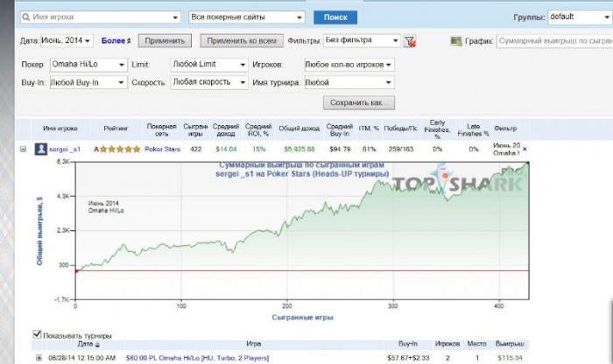The height and width of the screenshot is (364, 613).
Task: Sort by Рейтинг column header
Action: pyautogui.click(x=116, y=129)
